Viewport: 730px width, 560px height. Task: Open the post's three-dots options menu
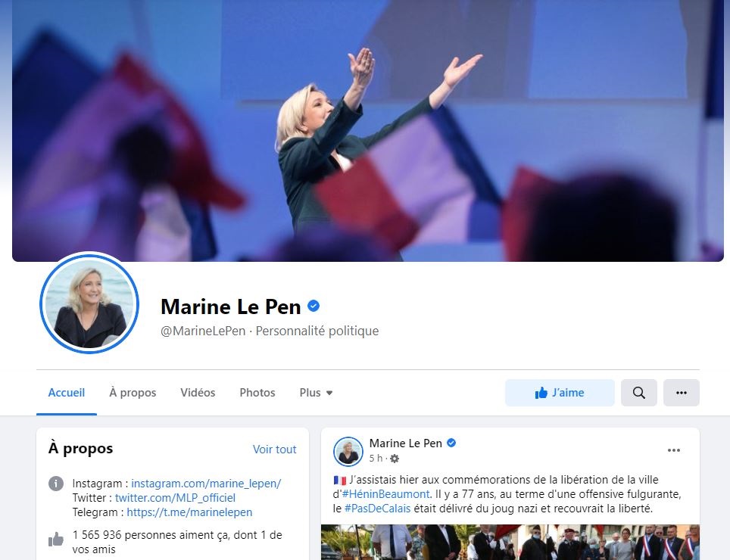(674, 450)
